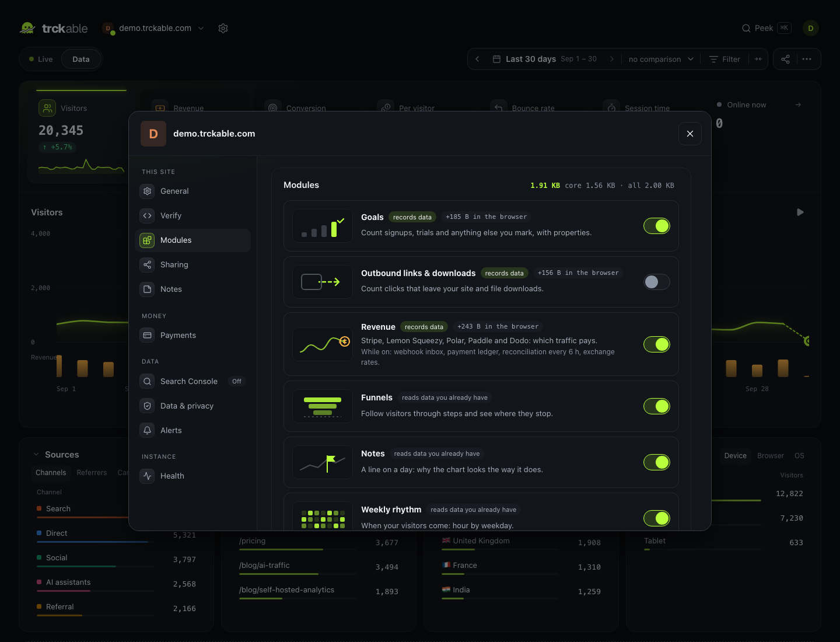This screenshot has height=642, width=840.
Task: Toggle the Funnels module off
Action: (x=657, y=406)
